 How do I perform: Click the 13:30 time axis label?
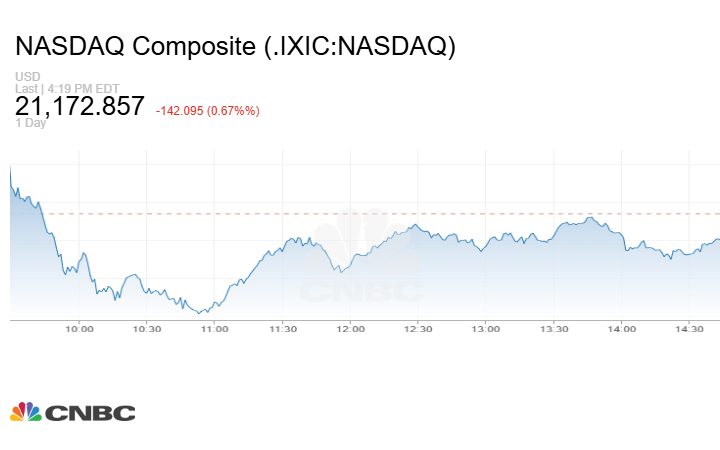pos(554,329)
